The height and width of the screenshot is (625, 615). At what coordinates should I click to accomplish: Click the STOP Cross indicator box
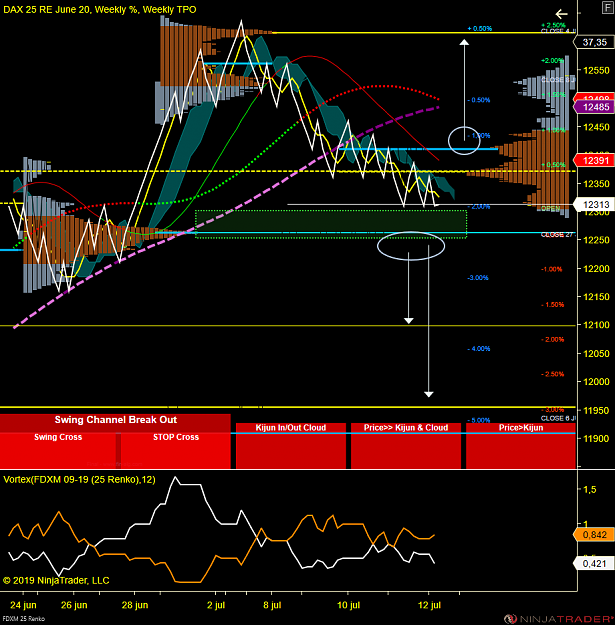pos(176,450)
